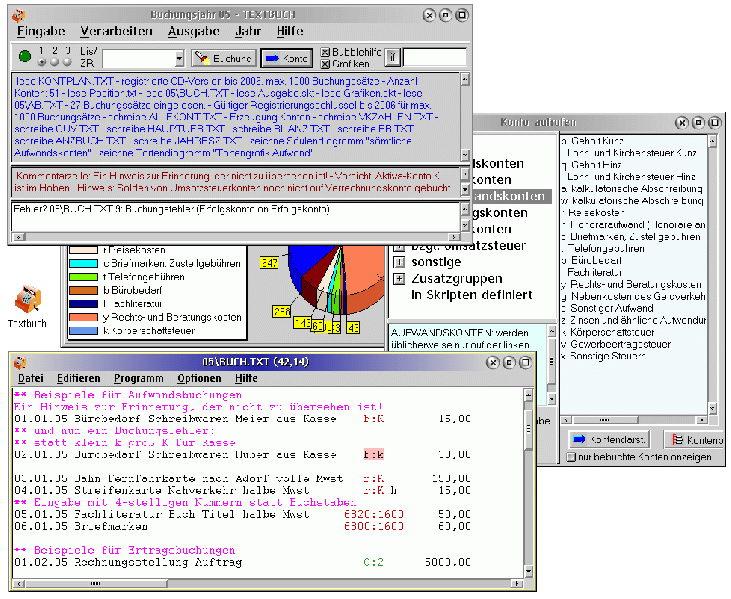
Task: Select radio button 1 in the toolbar
Action: click(41, 62)
